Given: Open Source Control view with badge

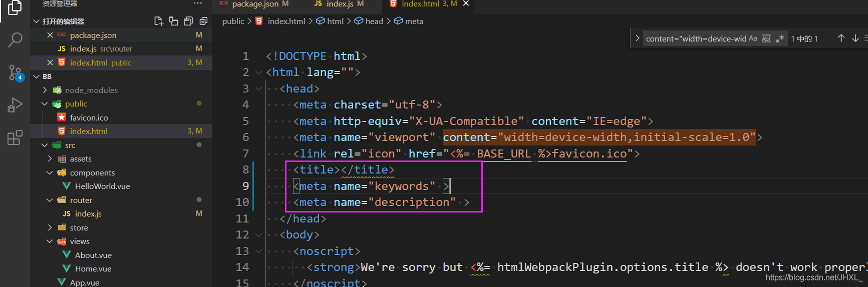Looking at the screenshot, I should 15,73.
